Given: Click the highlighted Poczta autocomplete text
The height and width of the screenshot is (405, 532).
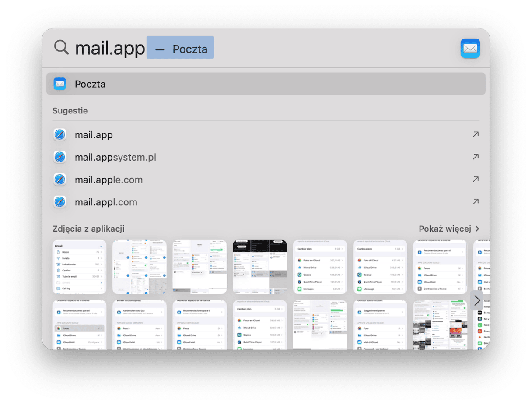Looking at the screenshot, I should pyautogui.click(x=180, y=47).
